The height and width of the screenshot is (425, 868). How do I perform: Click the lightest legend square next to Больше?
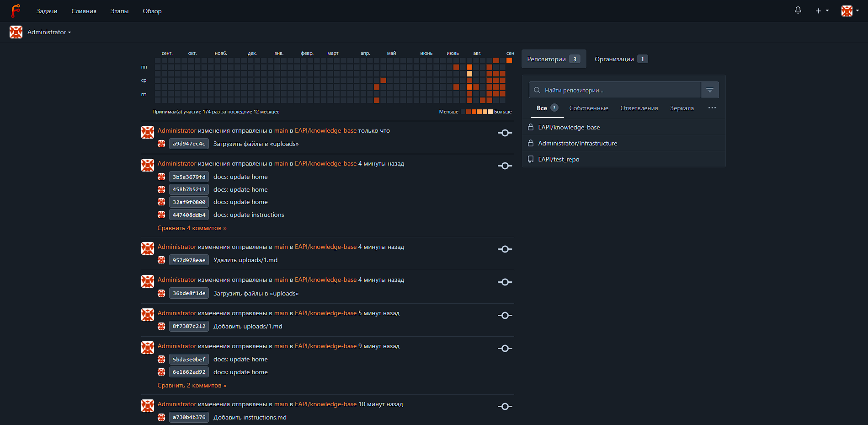pos(490,112)
